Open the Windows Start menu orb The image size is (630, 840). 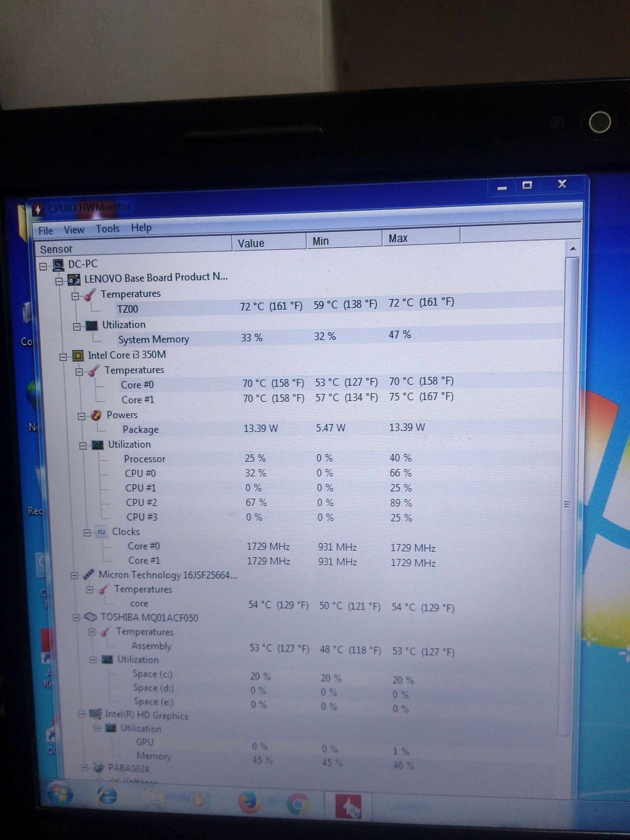pos(60,794)
